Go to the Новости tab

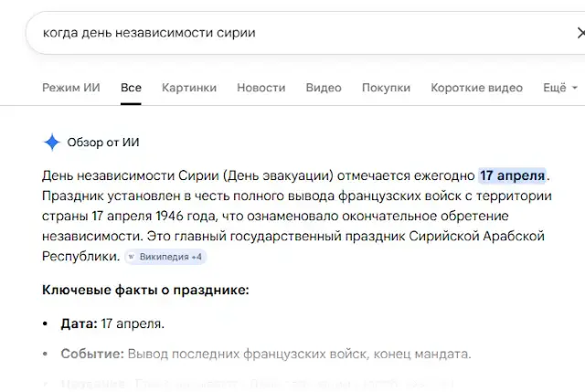261,88
